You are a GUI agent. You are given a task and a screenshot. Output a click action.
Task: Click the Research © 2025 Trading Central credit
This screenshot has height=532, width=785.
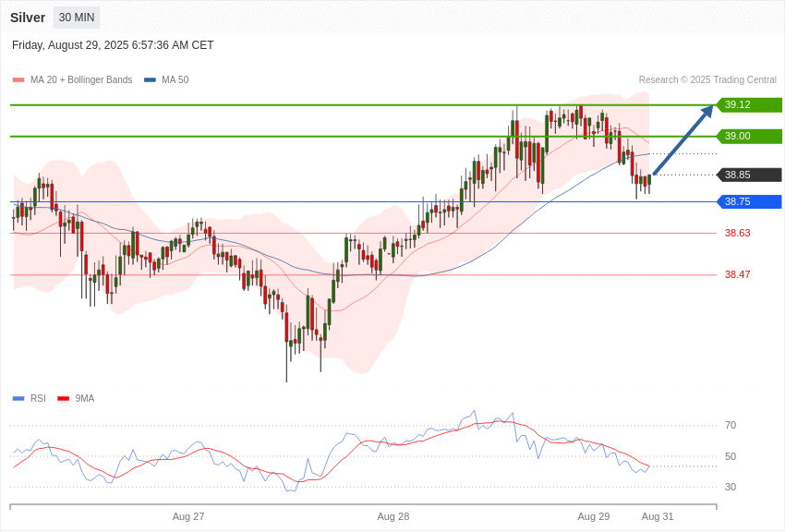707,79
